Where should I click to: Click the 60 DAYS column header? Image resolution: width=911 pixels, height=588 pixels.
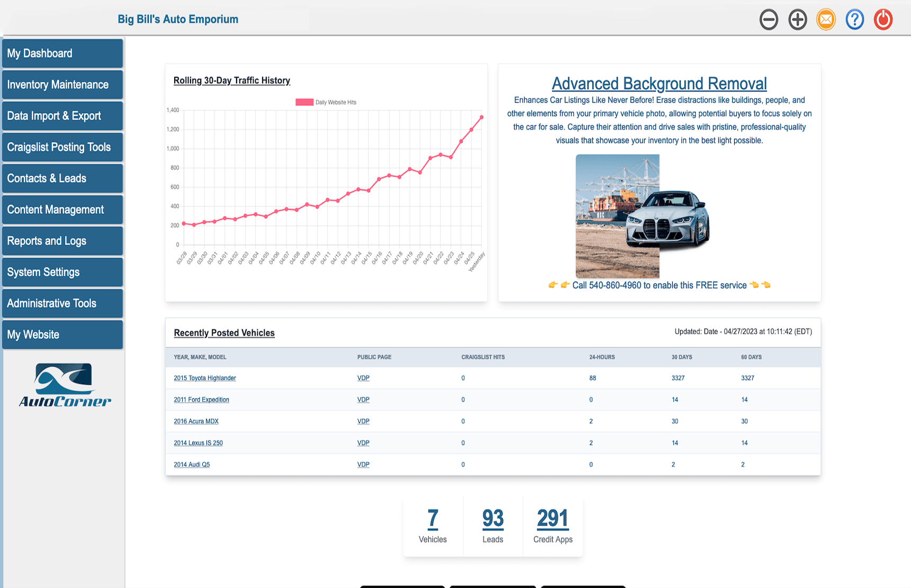coord(751,357)
